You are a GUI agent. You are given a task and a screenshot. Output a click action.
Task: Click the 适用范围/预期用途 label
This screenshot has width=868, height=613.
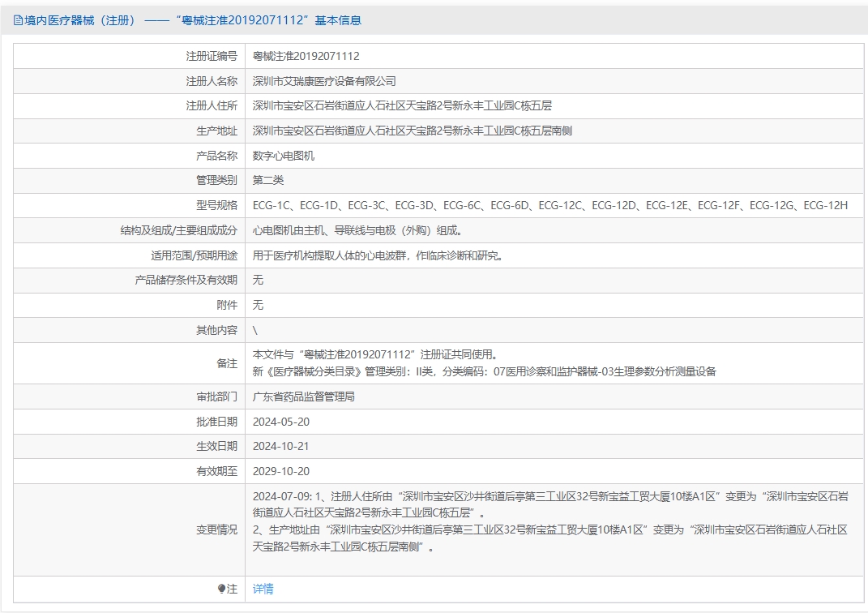click(195, 256)
